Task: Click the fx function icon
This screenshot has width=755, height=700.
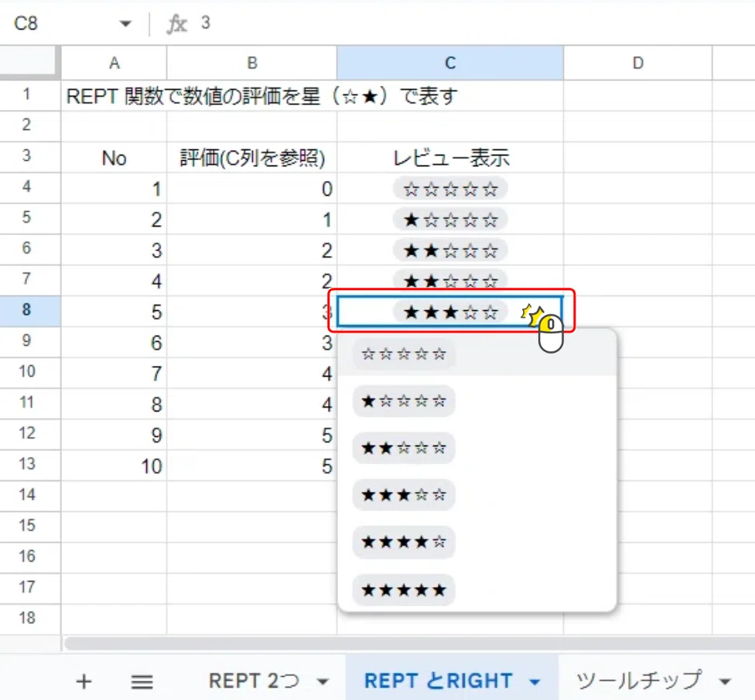Action: pos(176,23)
